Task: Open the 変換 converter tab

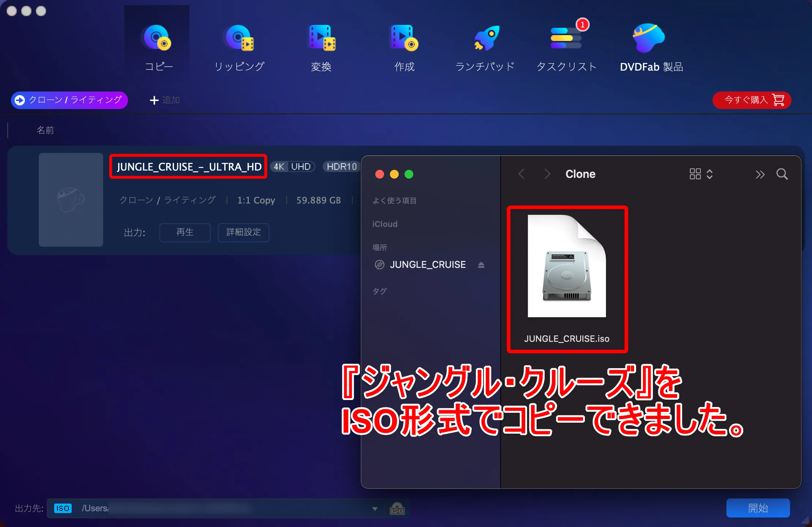Action: coord(321,47)
